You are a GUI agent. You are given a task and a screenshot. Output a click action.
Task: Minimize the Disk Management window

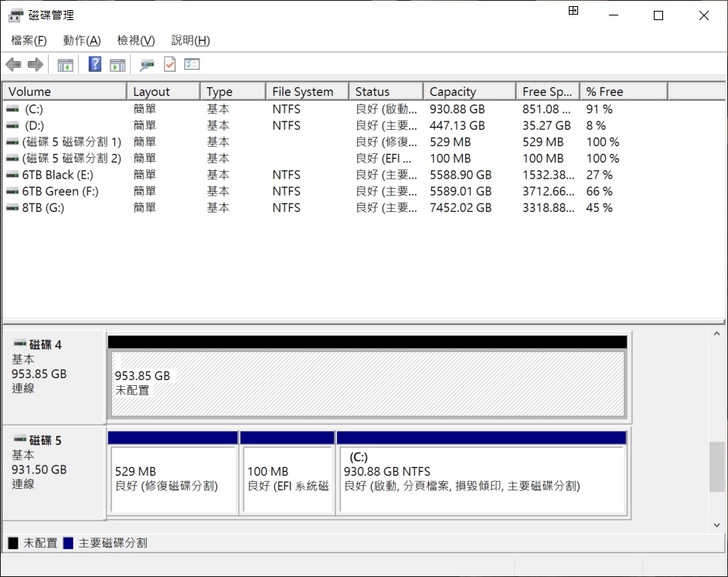pos(614,16)
